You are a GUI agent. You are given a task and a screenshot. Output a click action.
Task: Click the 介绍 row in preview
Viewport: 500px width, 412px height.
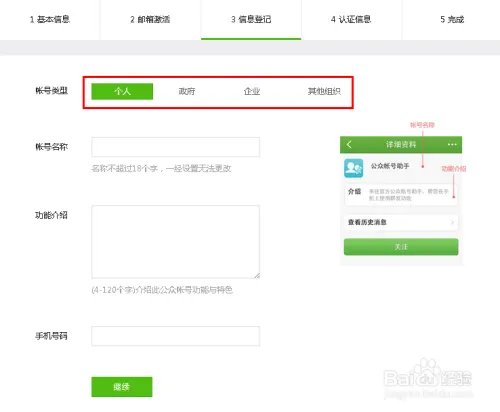401,194
